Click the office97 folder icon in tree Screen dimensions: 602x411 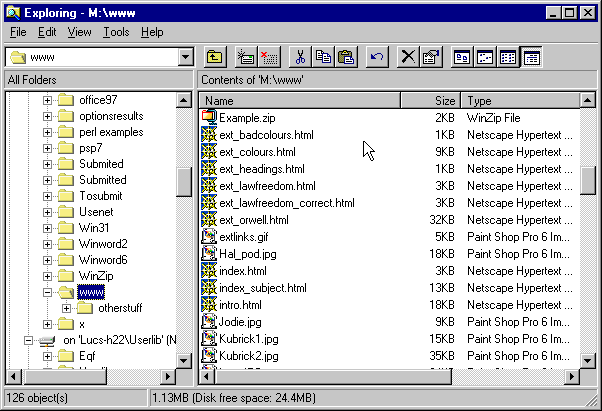[x=66, y=100]
